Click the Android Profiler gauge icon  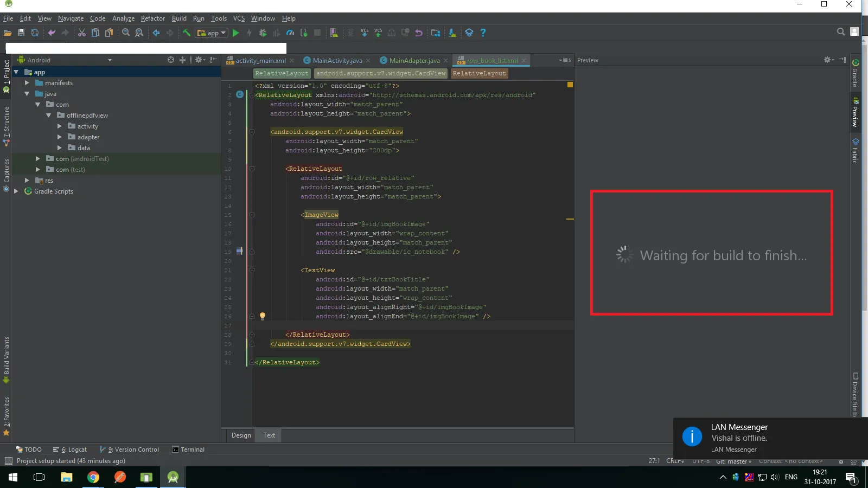[290, 33]
